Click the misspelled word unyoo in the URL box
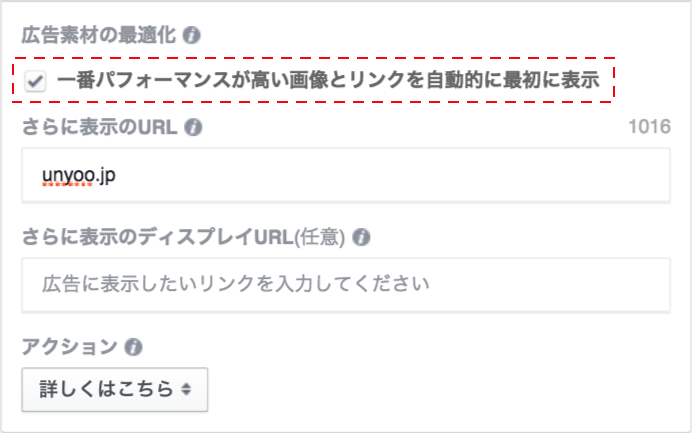 tap(68, 176)
